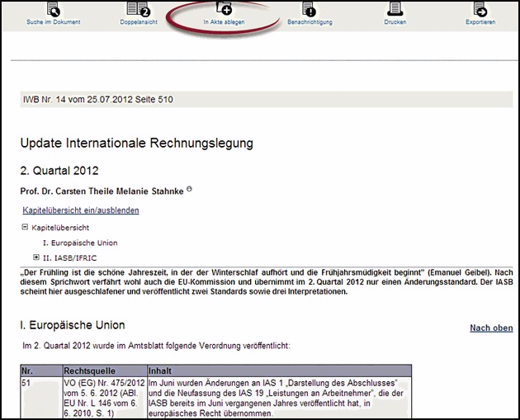
Task: Click the In Akte ablegen icon
Action: (x=223, y=8)
